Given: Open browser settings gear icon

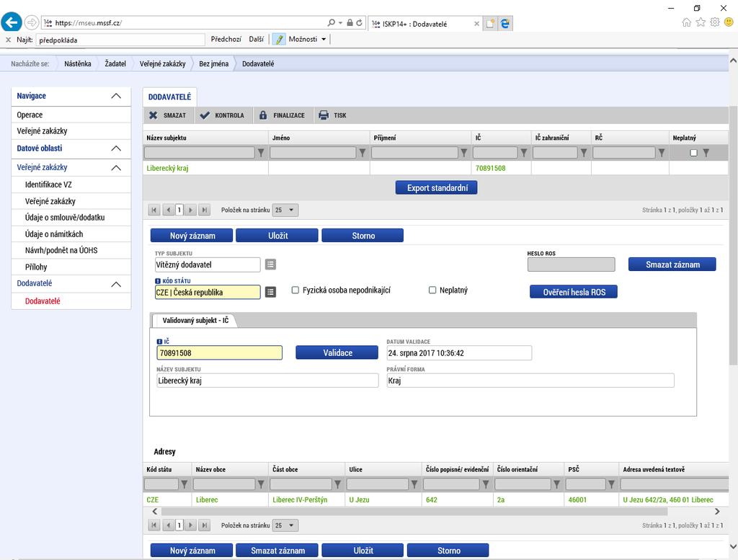Looking at the screenshot, I should pyautogui.click(x=715, y=22).
